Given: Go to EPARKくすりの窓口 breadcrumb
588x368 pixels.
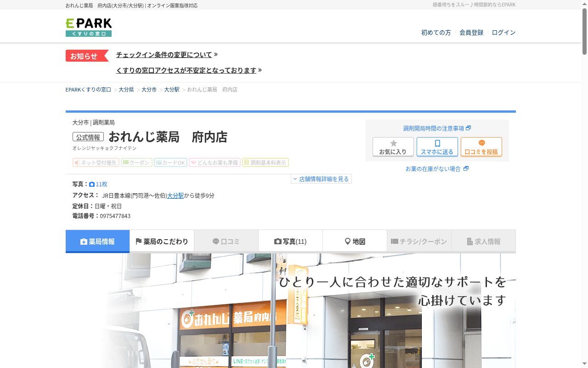Looking at the screenshot, I should point(88,90).
